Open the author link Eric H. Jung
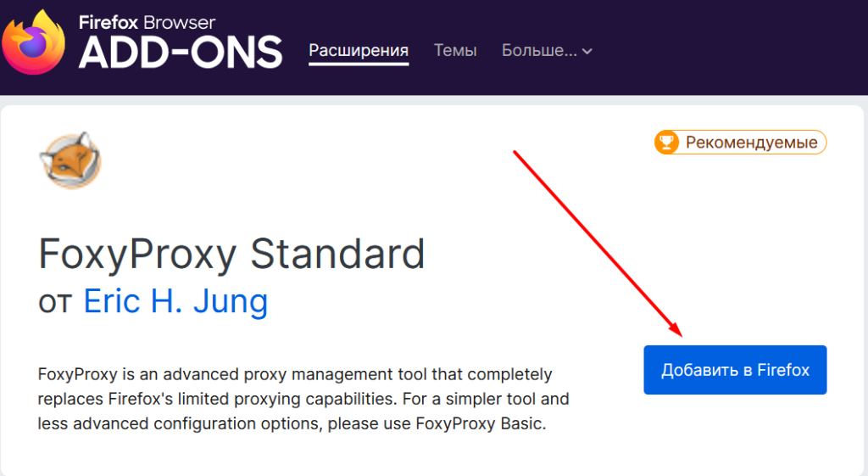Screen dimensions: 868x476 [175, 301]
